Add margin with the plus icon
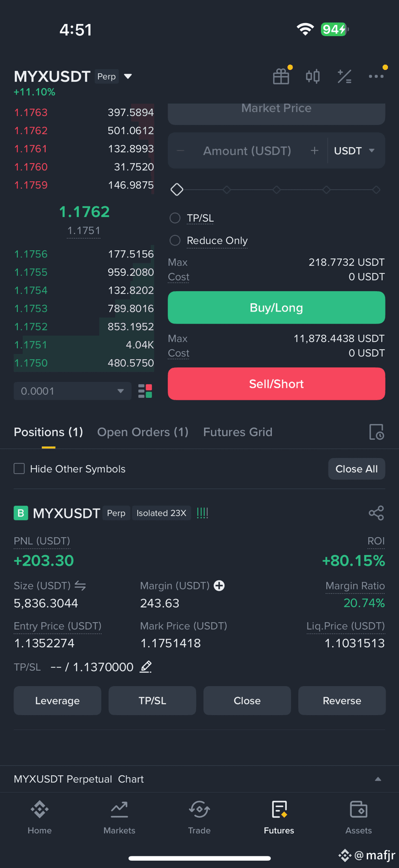The height and width of the screenshot is (868, 399). (x=219, y=585)
